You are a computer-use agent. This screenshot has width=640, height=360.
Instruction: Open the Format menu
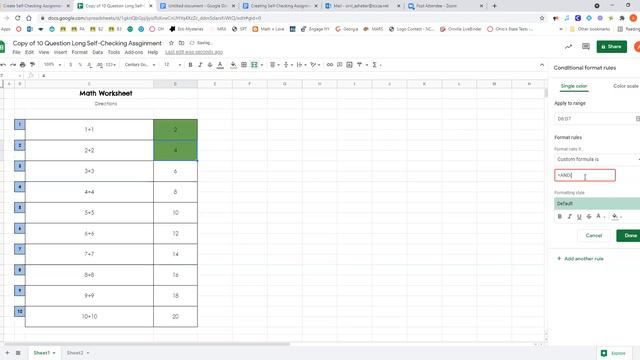point(80,52)
